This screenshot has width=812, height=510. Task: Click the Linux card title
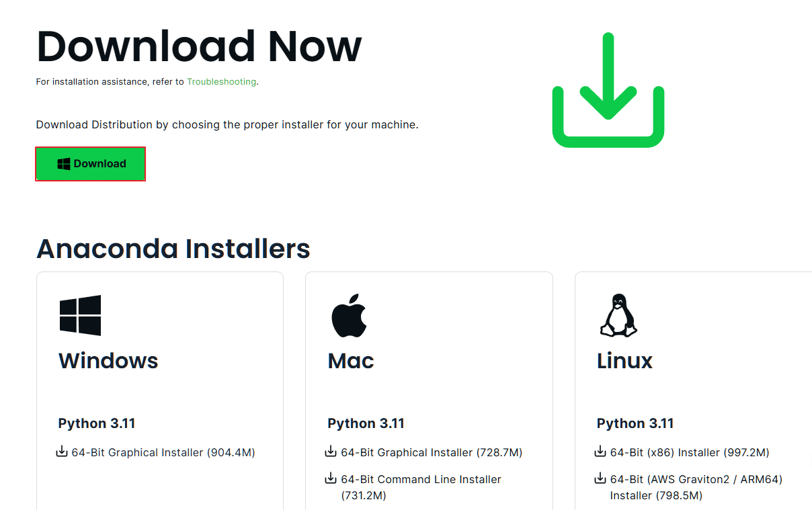point(624,361)
